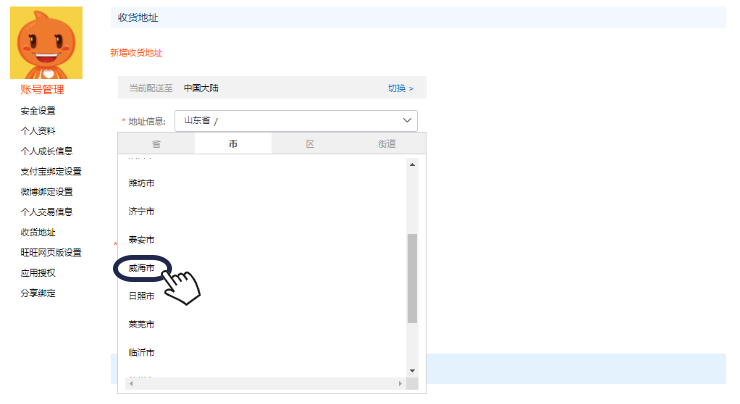
Task: Select the 区 tab
Action: 310,144
